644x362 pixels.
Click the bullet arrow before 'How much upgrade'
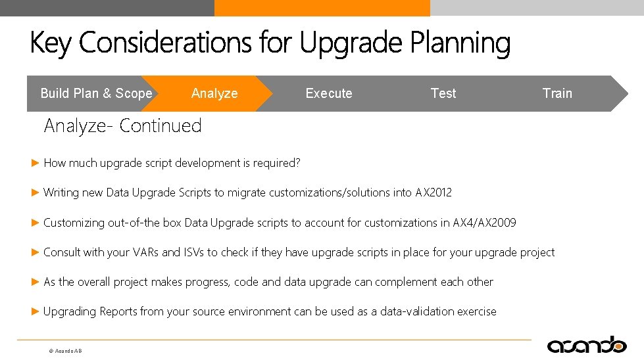(36, 163)
